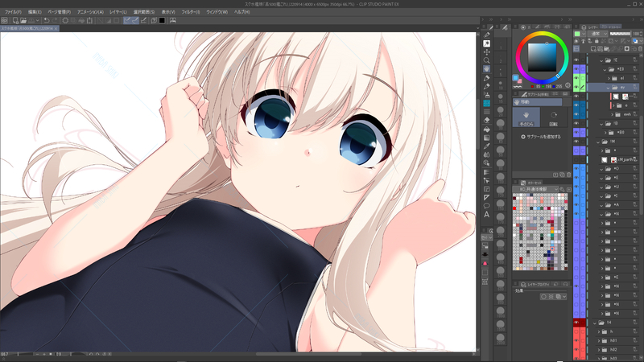This screenshot has width=644, height=362.
Task: Open the レイヤー(L) menu
Action: pyautogui.click(x=118, y=12)
